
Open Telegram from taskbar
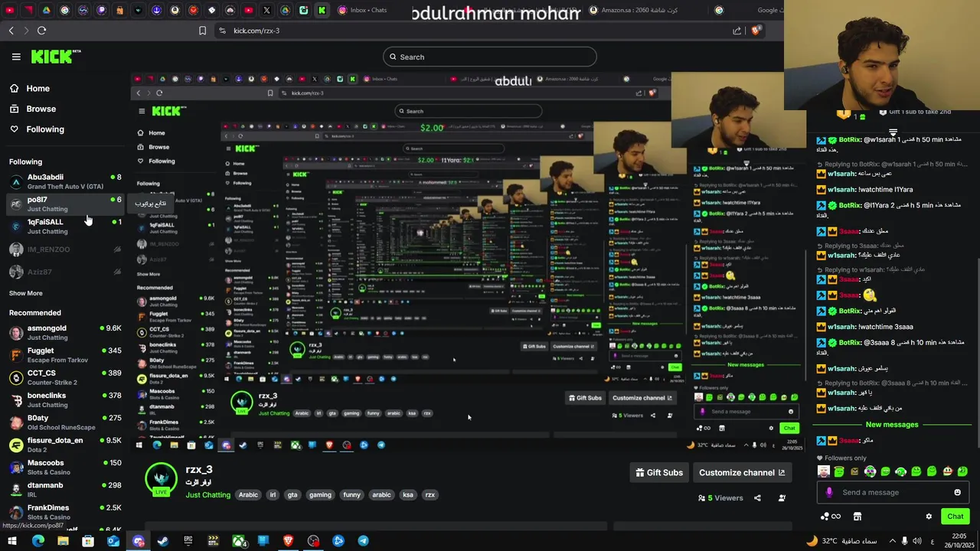(363, 541)
